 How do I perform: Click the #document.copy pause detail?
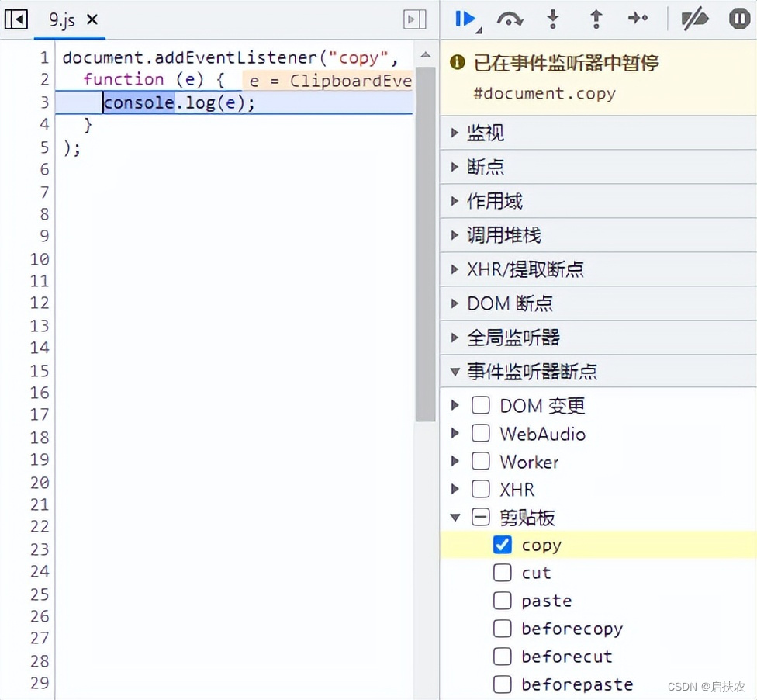(544, 93)
